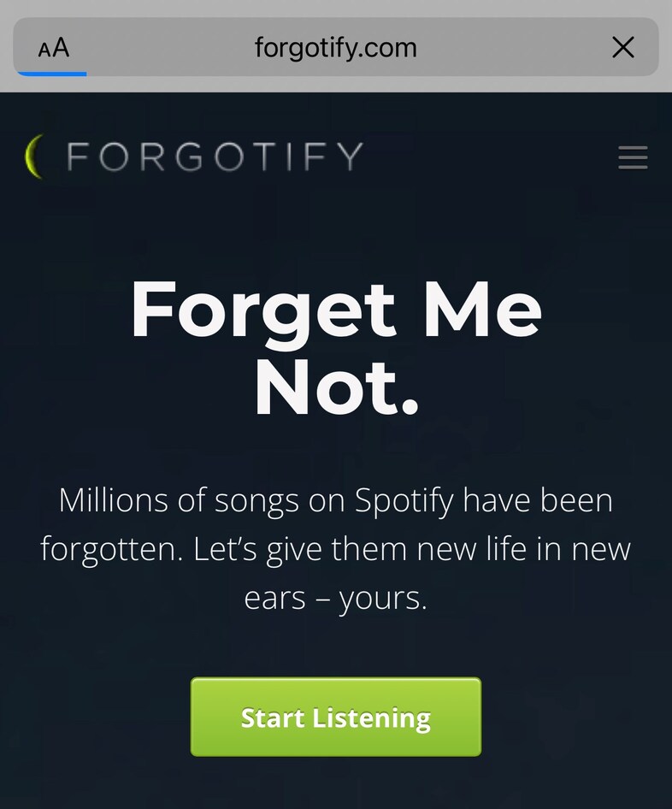Image resolution: width=672 pixels, height=809 pixels.
Task: Tap the word "Millions" in the tagline
Action: click(111, 500)
